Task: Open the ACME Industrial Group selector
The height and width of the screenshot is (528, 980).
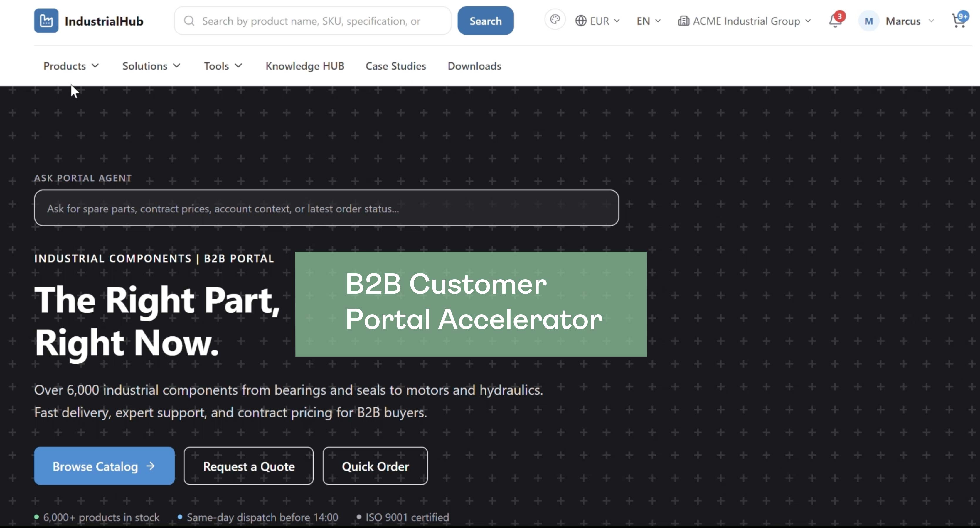Action: (x=744, y=21)
